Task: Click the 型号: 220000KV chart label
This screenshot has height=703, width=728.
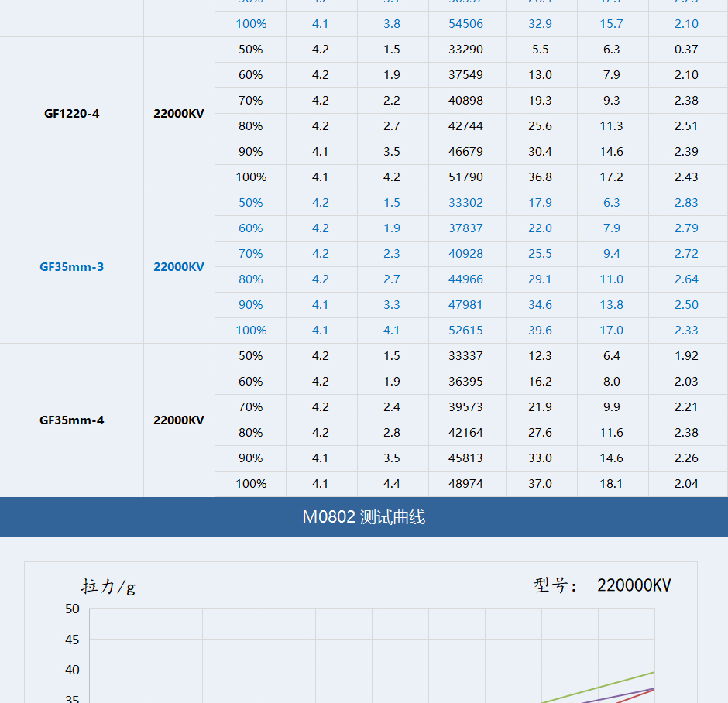Action: pyautogui.click(x=602, y=585)
